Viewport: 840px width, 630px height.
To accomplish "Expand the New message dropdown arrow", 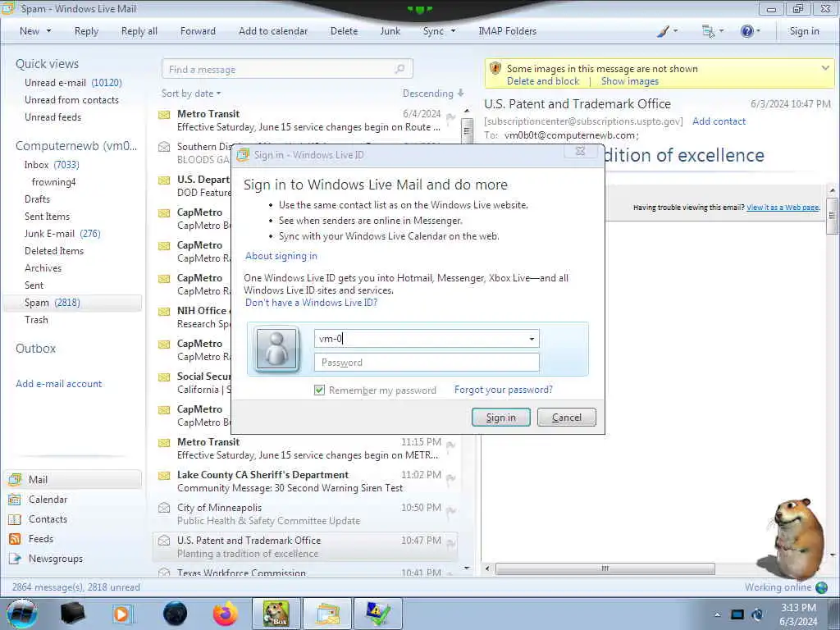I will (48, 31).
